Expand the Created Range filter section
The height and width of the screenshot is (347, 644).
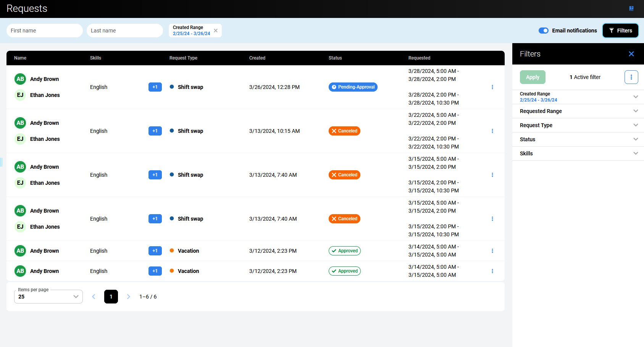point(578,97)
